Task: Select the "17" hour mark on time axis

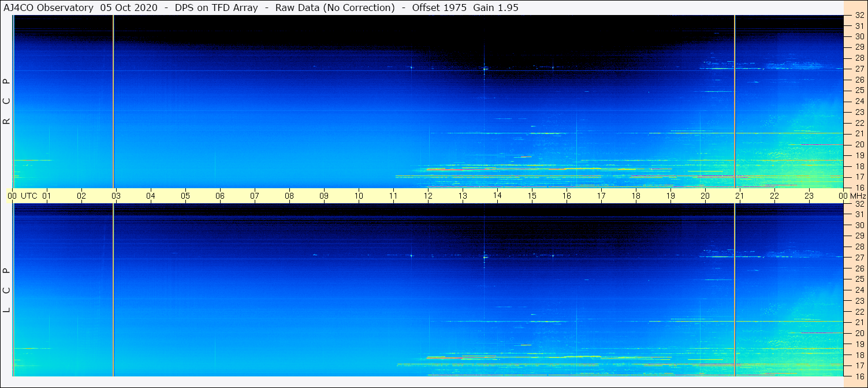Action: (x=601, y=196)
